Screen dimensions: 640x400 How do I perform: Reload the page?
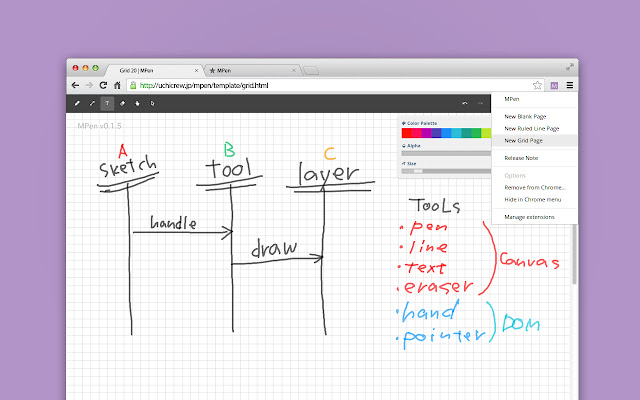103,86
